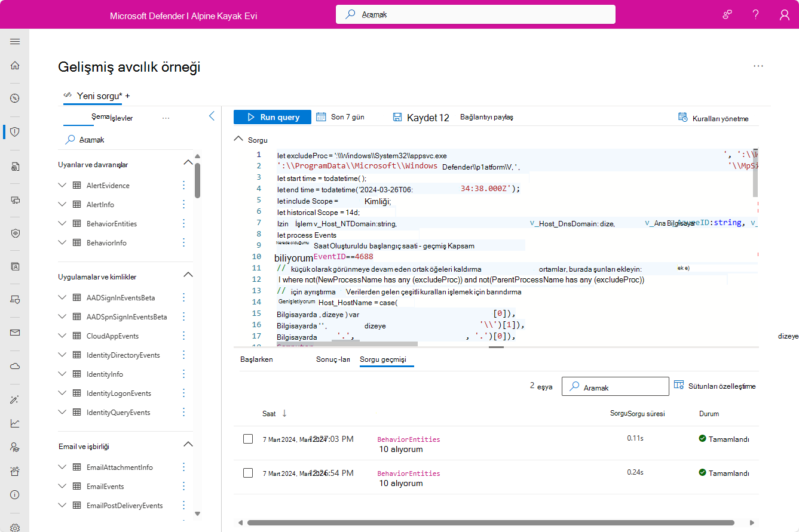Open the info icon in the left navigation

pos(15,494)
